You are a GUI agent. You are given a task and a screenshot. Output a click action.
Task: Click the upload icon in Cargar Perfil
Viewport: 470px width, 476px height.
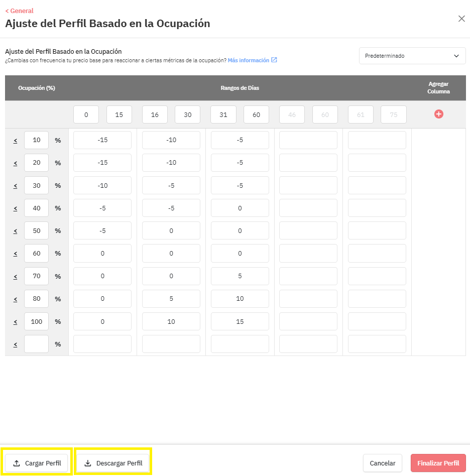[x=17, y=463]
